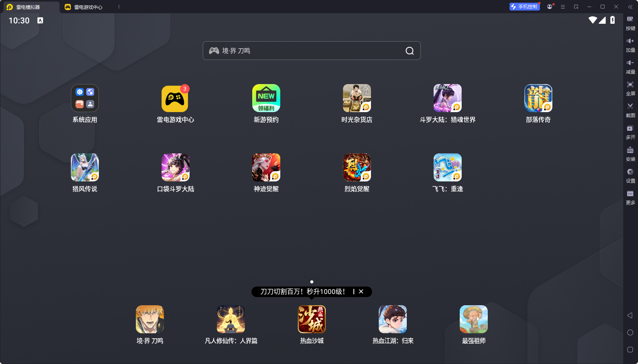Image resolution: width=638 pixels, height=364 pixels.
Task: Open the 烈焰觉醒 game icon
Action: point(357,167)
